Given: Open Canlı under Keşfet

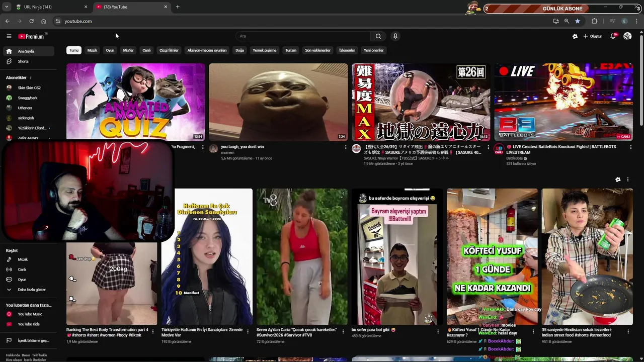Looking at the screenshot, I should (28, 269).
